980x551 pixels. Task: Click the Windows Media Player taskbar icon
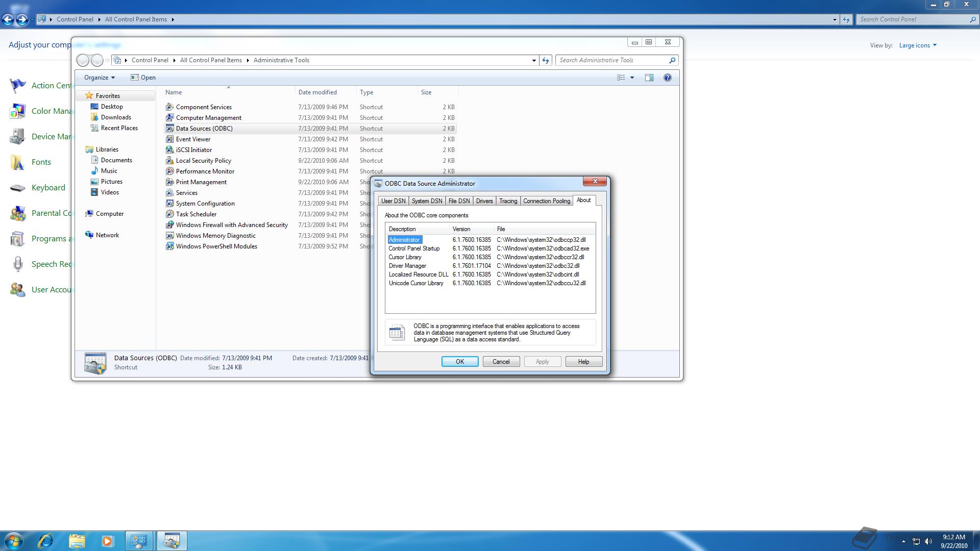click(x=107, y=541)
